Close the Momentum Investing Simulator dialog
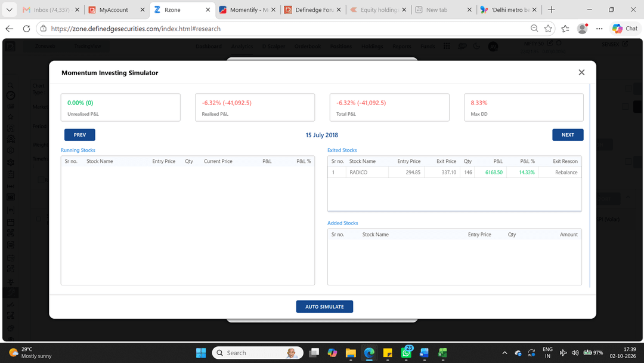644x363 pixels. pyautogui.click(x=581, y=72)
